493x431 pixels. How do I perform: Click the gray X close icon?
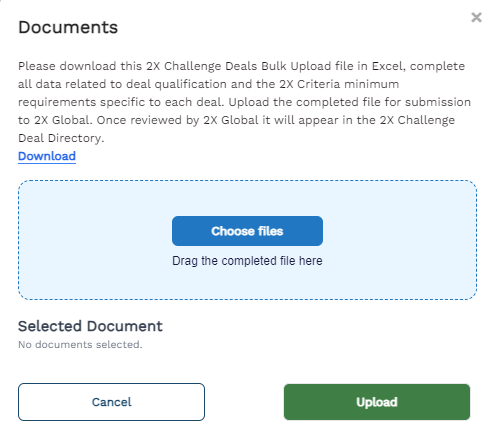click(x=476, y=17)
